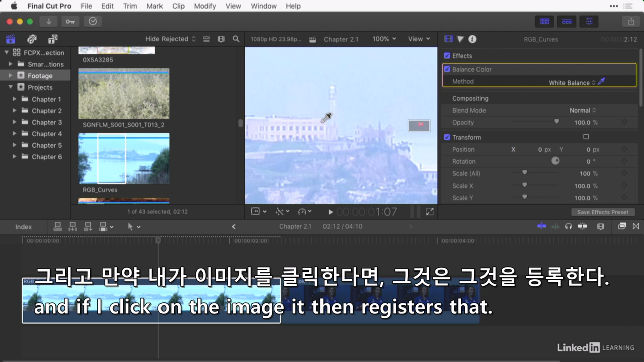The image size is (644, 362).
Task: Show the libraries sidebar icon
Action: [x=10, y=39]
